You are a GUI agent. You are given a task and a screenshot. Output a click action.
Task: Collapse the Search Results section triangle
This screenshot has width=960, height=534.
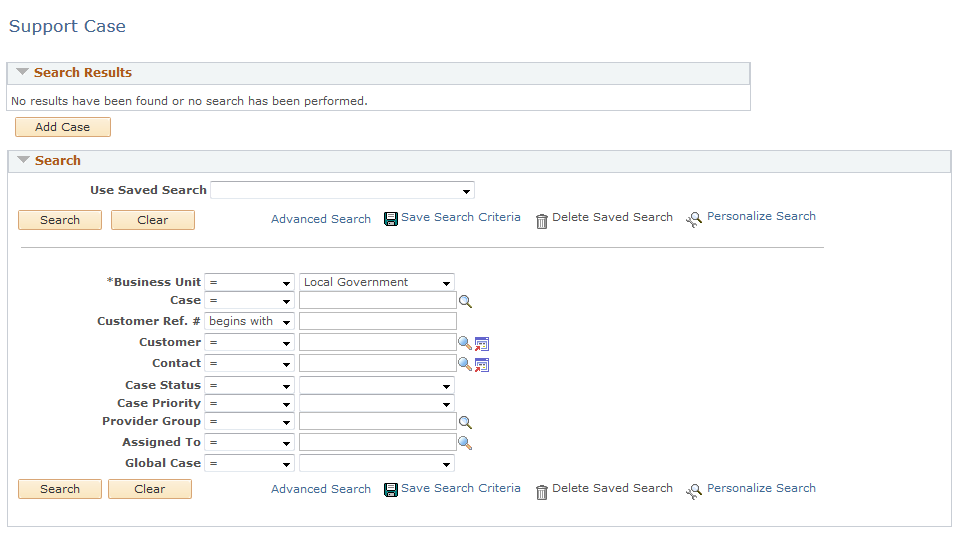[x=22, y=72]
